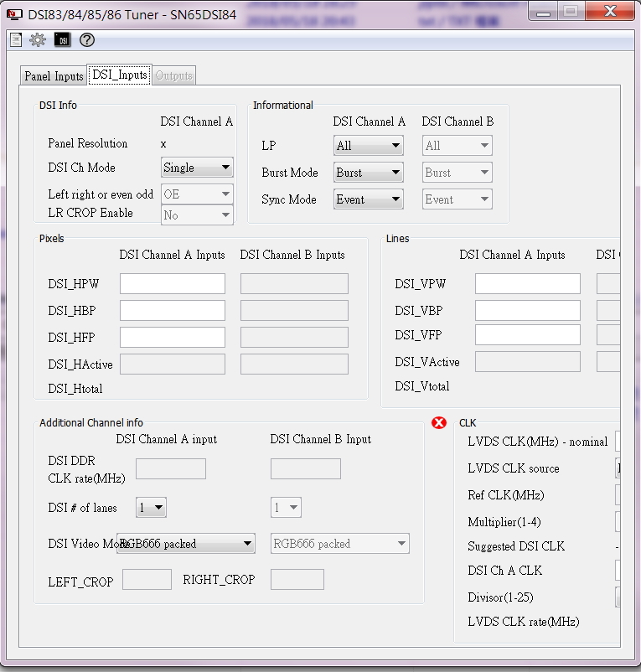Click DSI_VBP Channel A input field
641x672 pixels.
(528, 310)
